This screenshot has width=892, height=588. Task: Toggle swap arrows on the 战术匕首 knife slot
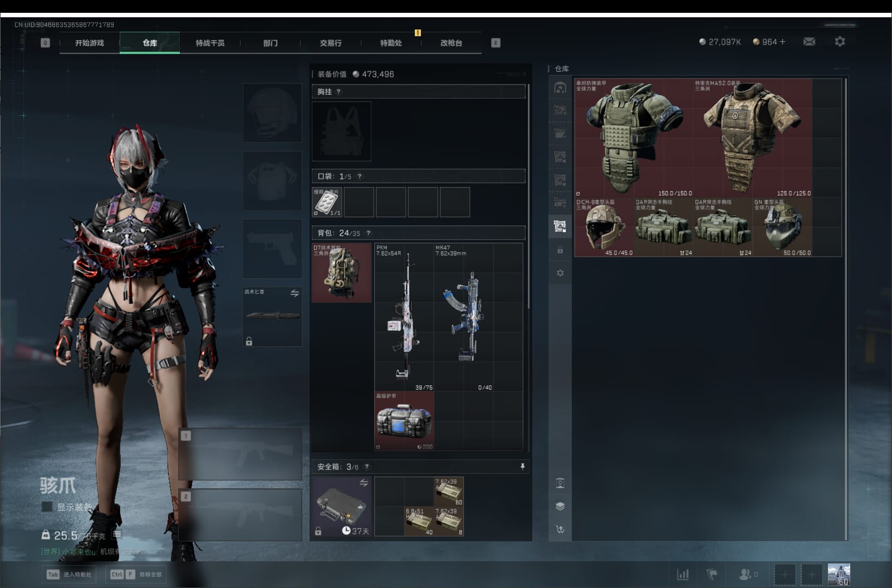(x=295, y=293)
